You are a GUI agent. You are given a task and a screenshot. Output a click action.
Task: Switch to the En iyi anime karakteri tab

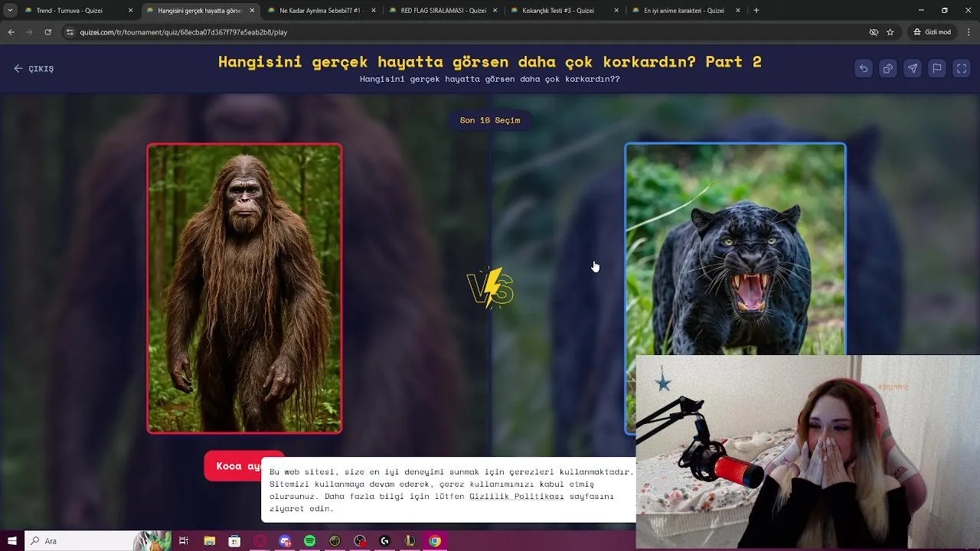(684, 11)
